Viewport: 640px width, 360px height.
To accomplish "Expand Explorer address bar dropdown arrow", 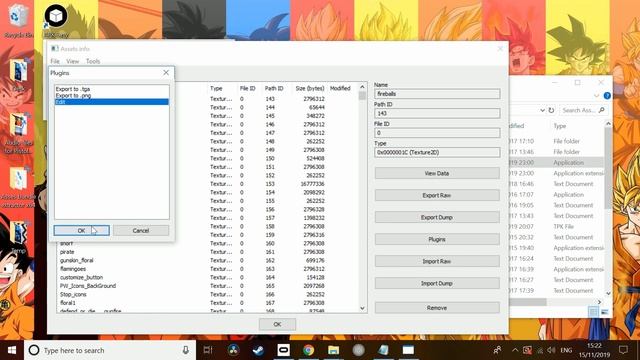I will 542,110.
